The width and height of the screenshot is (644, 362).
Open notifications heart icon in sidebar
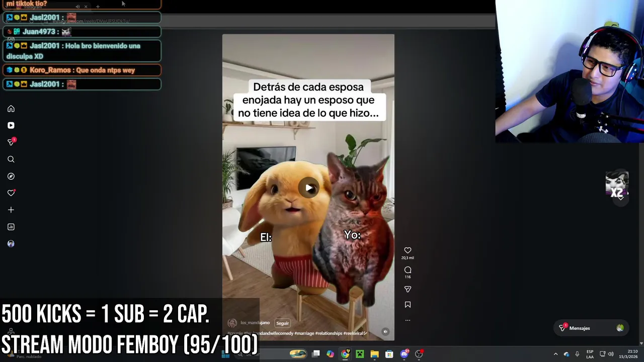[x=11, y=193]
